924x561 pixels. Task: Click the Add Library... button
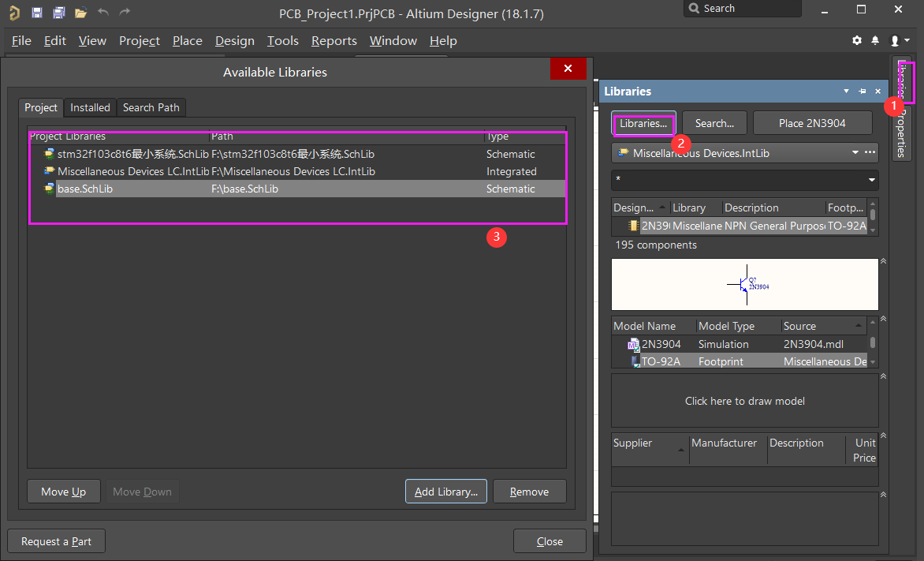click(446, 492)
